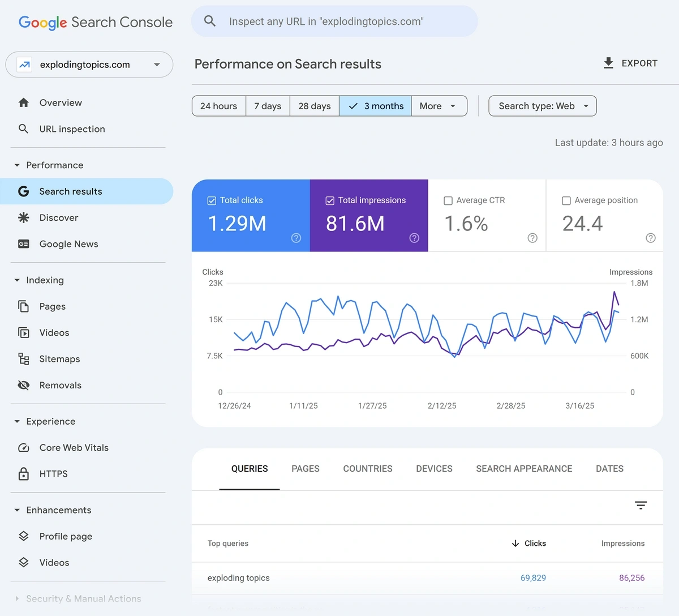679x616 pixels.
Task: Click the filter rows icon in table
Action: tap(641, 505)
